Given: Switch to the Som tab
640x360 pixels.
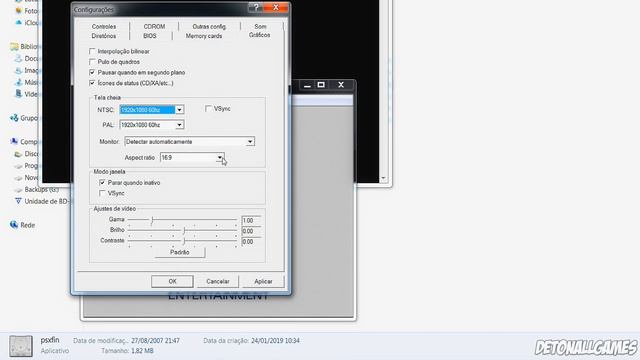Looking at the screenshot, I should point(260,27).
